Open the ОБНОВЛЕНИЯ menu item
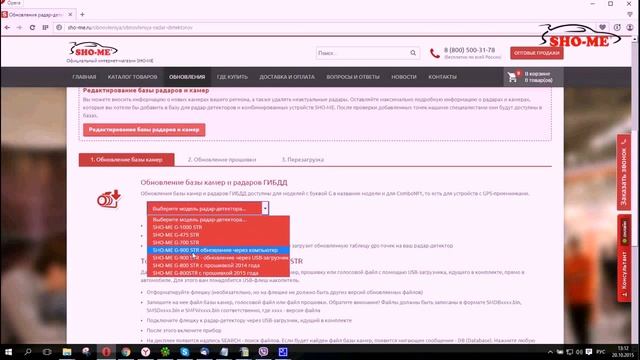Image resolution: width=640 pixels, height=360 pixels. (187, 77)
